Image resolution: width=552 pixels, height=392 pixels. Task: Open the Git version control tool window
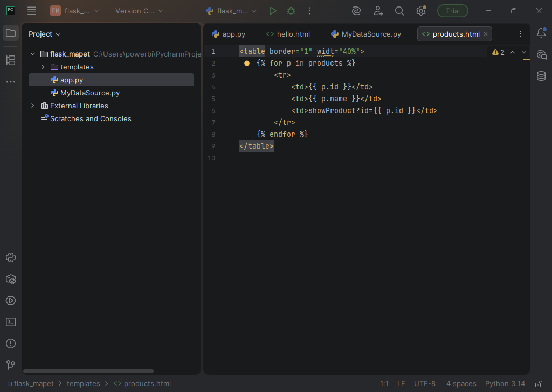point(11,365)
